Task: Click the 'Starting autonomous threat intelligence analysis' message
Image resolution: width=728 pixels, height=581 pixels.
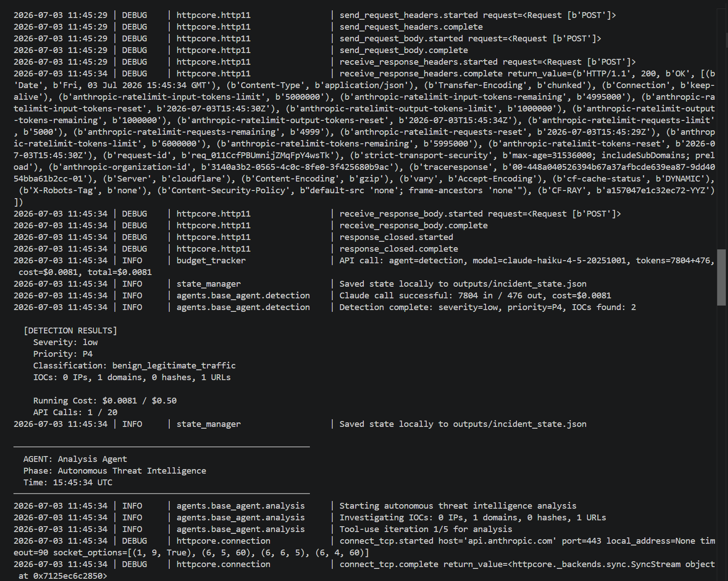Action: [x=458, y=506]
